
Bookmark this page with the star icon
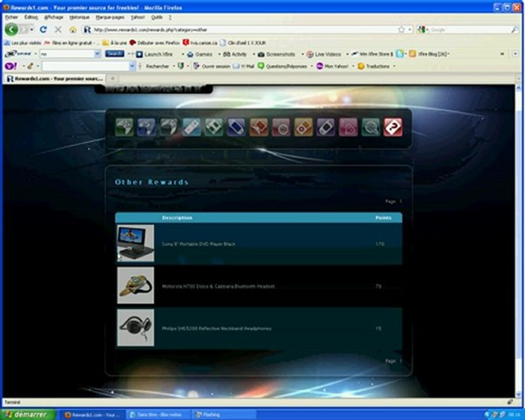pyautogui.click(x=401, y=30)
